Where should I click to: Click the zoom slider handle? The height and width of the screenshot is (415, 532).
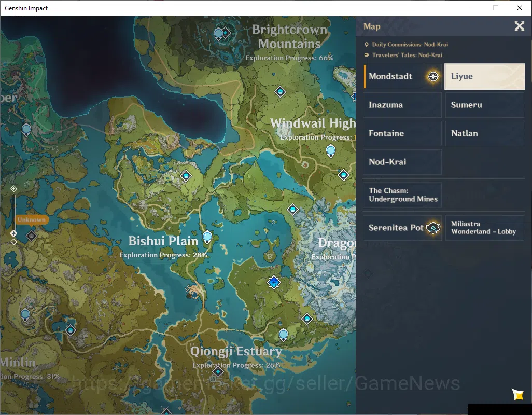(x=13, y=233)
